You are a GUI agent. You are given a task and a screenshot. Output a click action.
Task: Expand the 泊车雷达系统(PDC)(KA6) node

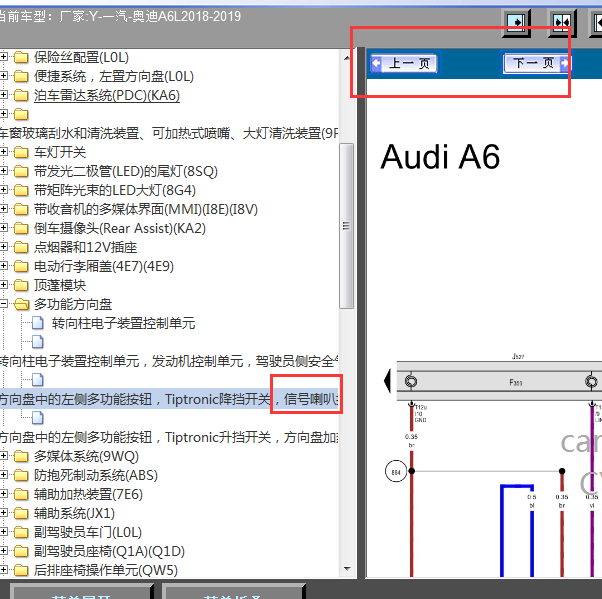click(3, 95)
